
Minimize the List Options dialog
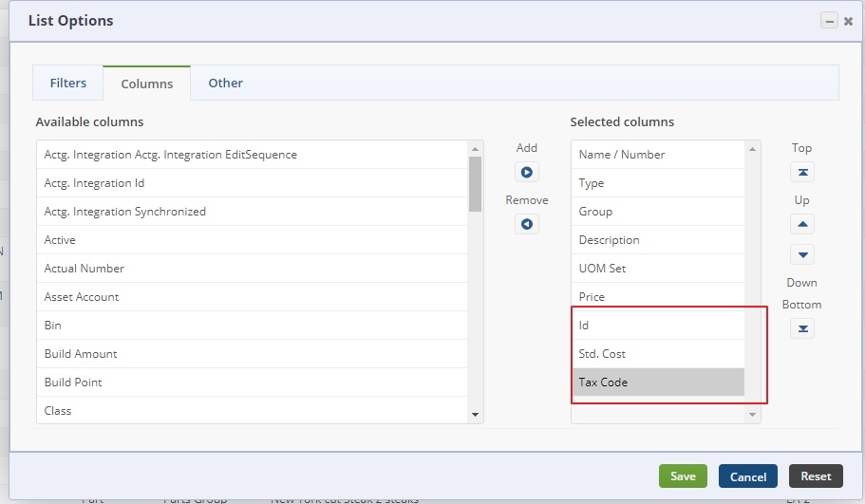(830, 21)
